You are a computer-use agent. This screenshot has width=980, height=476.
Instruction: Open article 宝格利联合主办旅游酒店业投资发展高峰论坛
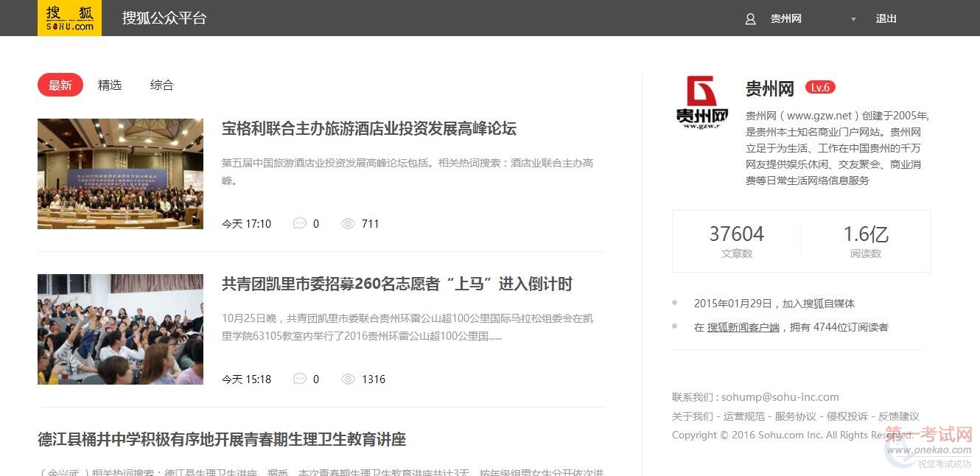tap(369, 128)
